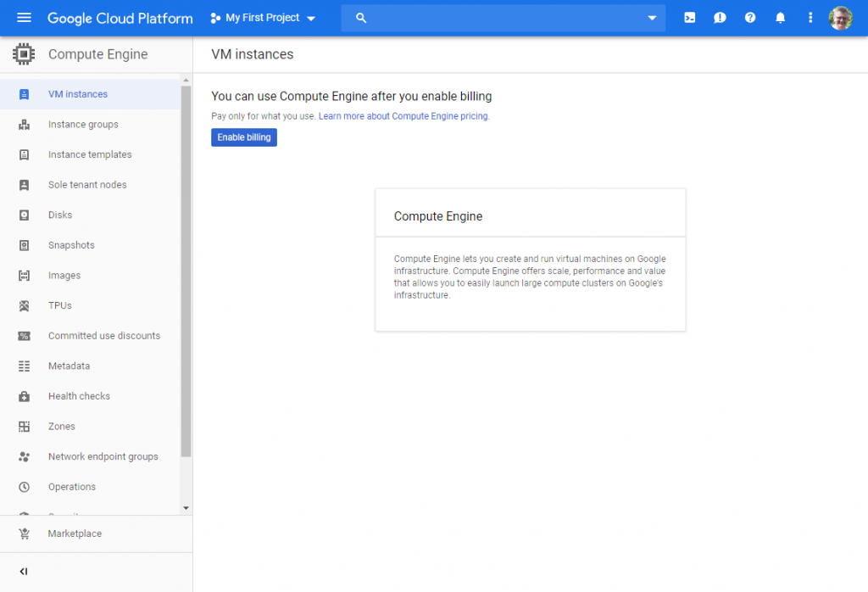Click the enable billing headline text

click(352, 97)
